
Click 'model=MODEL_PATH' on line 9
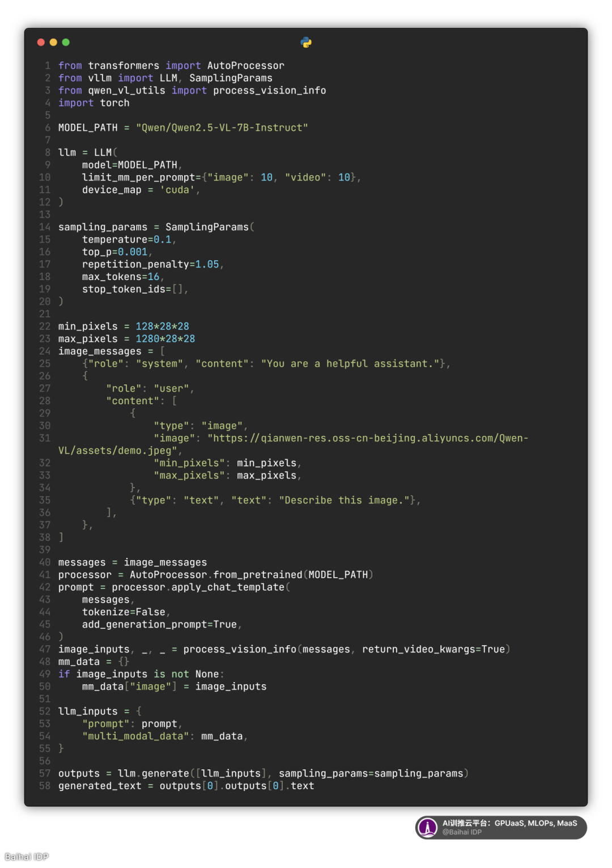[x=130, y=165]
